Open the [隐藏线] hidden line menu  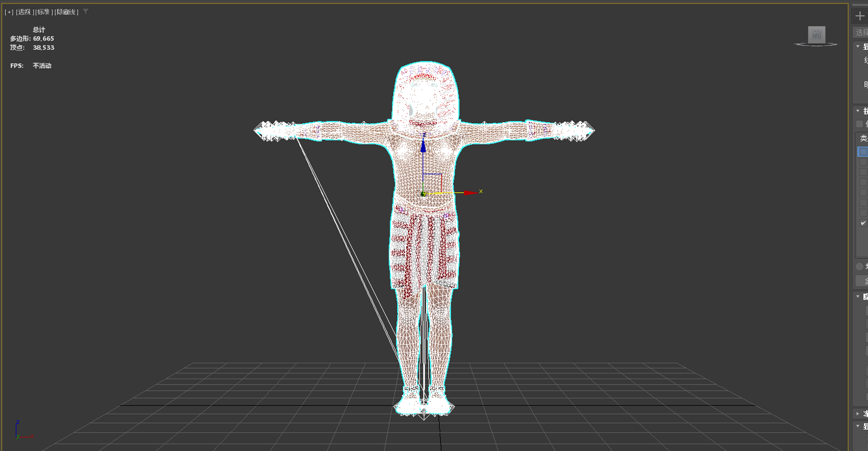(x=66, y=12)
